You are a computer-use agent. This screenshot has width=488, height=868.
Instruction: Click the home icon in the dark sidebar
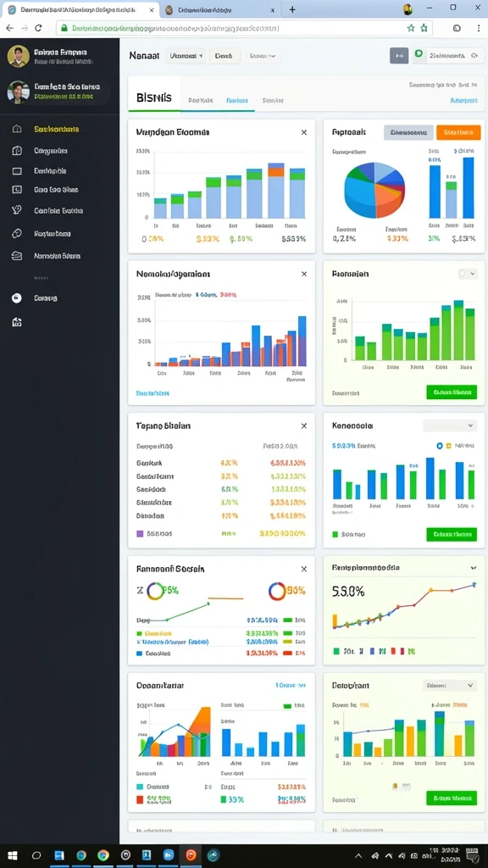[x=17, y=129]
